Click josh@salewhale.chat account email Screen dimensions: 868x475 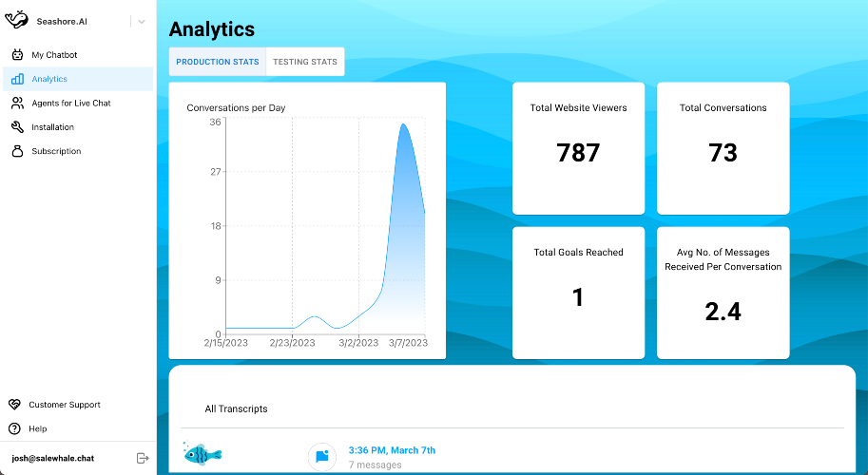pyautogui.click(x=52, y=459)
